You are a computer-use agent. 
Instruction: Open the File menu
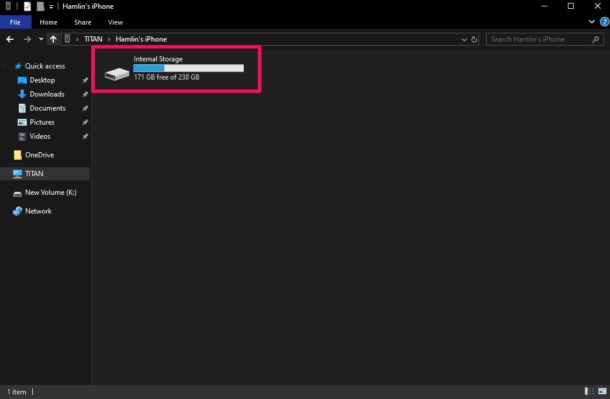click(15, 22)
